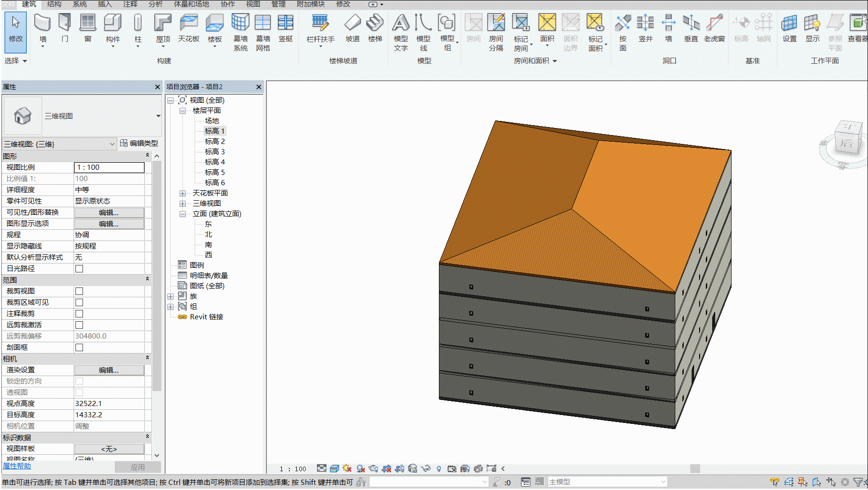Switch to the 注释 ribbon tab
Image resolution: width=868 pixels, height=490 pixels.
point(130,4)
